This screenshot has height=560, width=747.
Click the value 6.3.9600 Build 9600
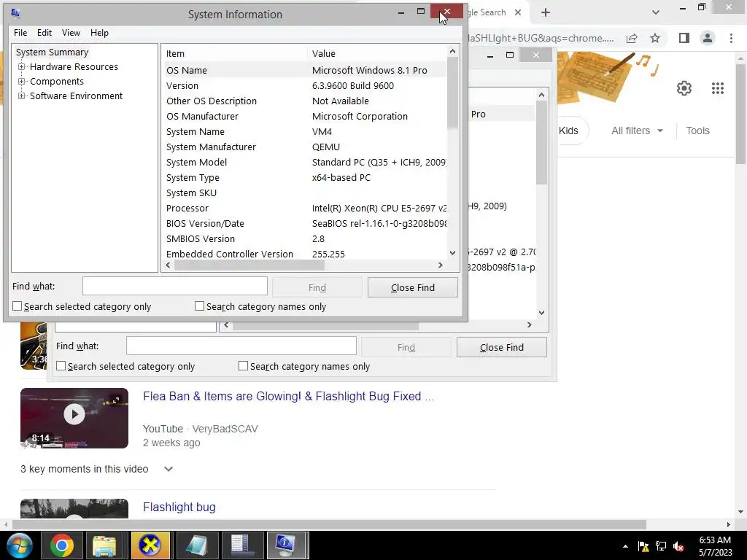353,86
